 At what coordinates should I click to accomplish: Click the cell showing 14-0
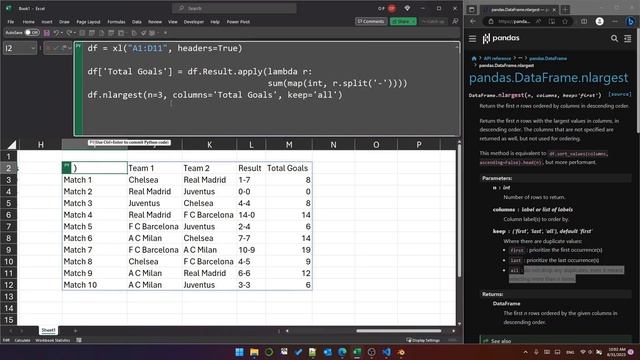[251, 215]
